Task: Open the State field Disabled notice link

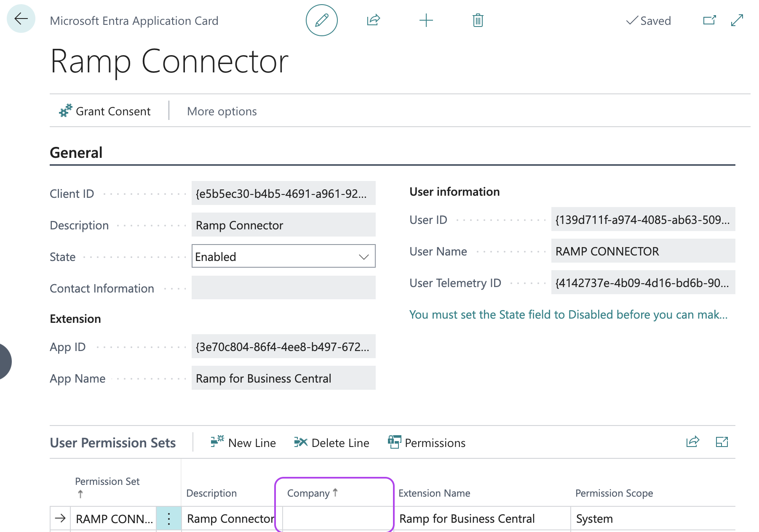Action: click(x=568, y=314)
